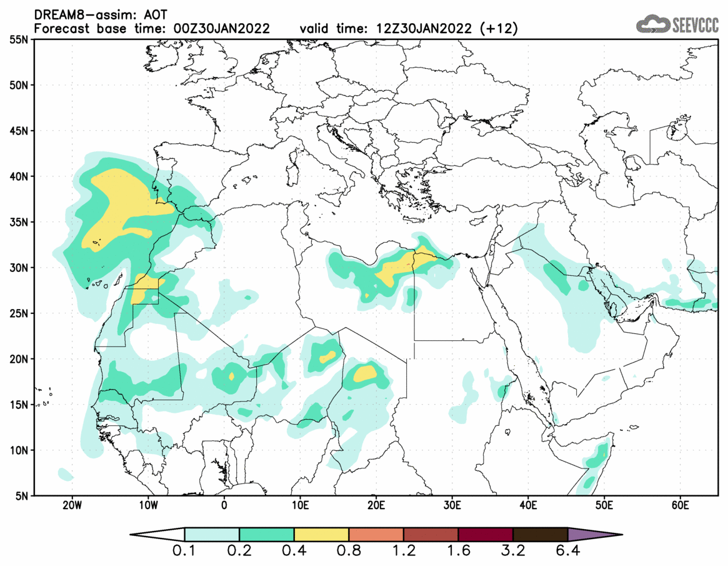Select the dark red 1.6–3.2 colorbar segment
This screenshot has width=728, height=566.
[x=486, y=535]
